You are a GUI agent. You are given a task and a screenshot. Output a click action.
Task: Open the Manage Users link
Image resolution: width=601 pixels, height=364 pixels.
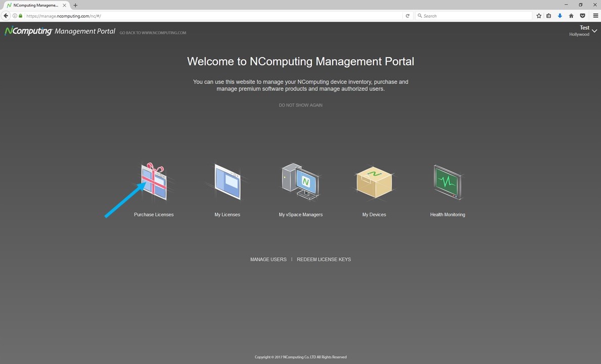click(268, 259)
